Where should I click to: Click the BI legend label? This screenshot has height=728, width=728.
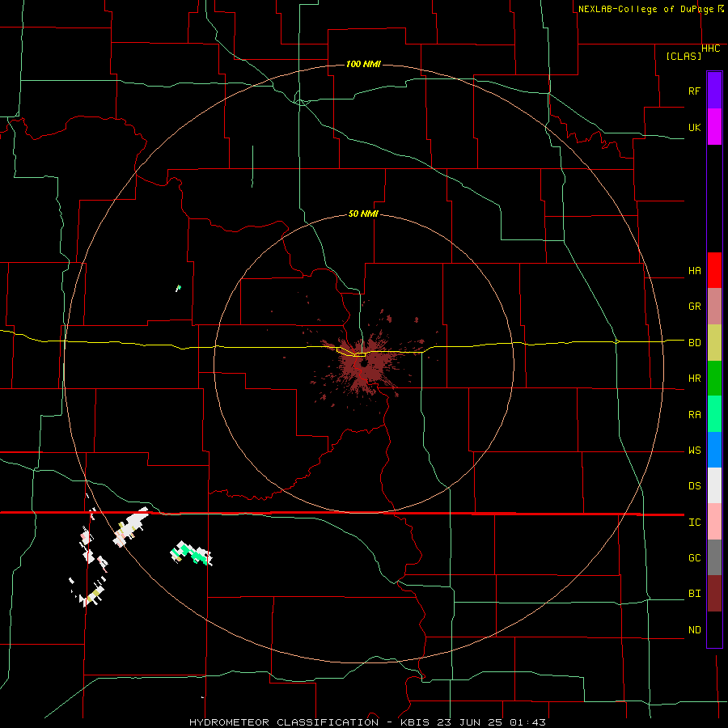tap(695, 594)
